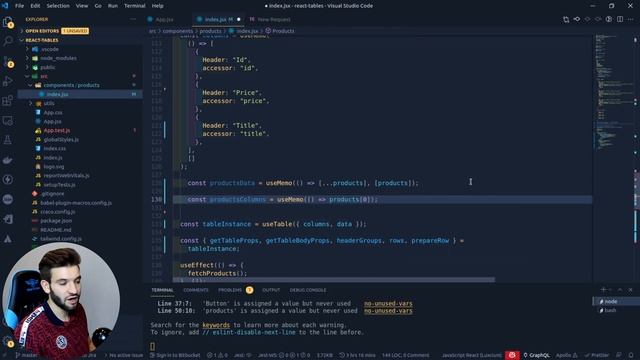Image resolution: width=640 pixels, height=360 pixels.
Task: Select the node terminal instance
Action: click(615, 302)
